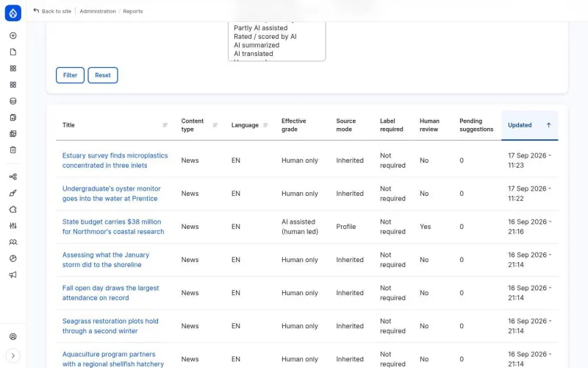The width and height of the screenshot is (588, 368).
Task: Click 'Not required' in Fall open day row
Action: tap(392, 292)
